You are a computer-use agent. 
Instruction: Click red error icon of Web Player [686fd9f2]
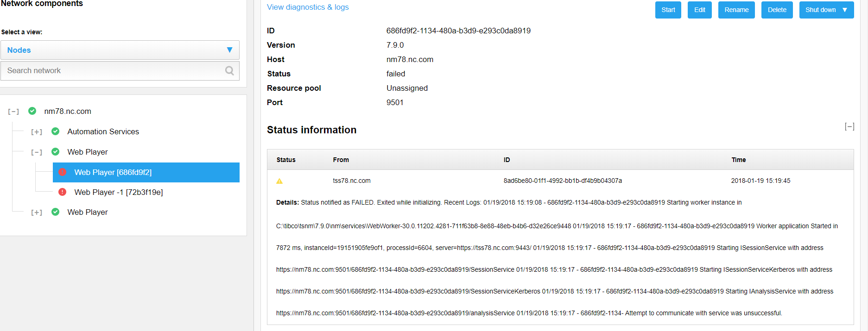[63, 172]
